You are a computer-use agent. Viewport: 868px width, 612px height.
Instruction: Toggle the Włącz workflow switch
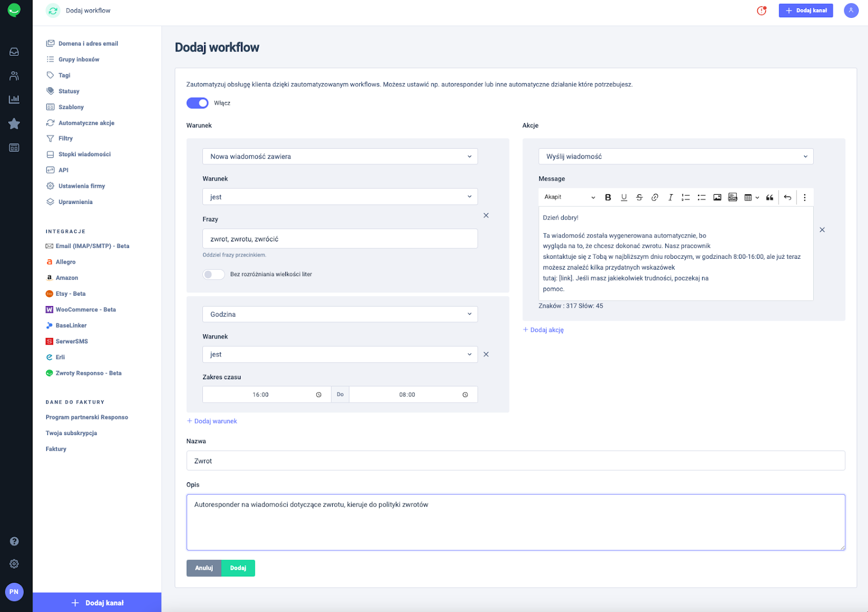(x=197, y=103)
